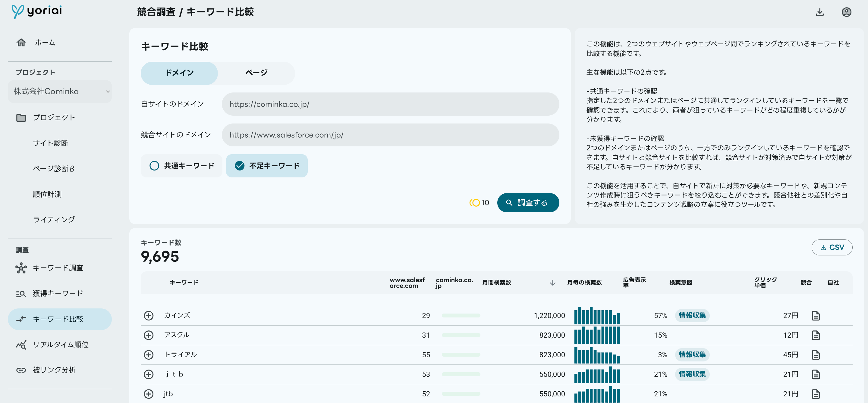Screen dimensions: 868x403
Task: Click the 競合サイトのドメイン input field
Action: (x=390, y=135)
